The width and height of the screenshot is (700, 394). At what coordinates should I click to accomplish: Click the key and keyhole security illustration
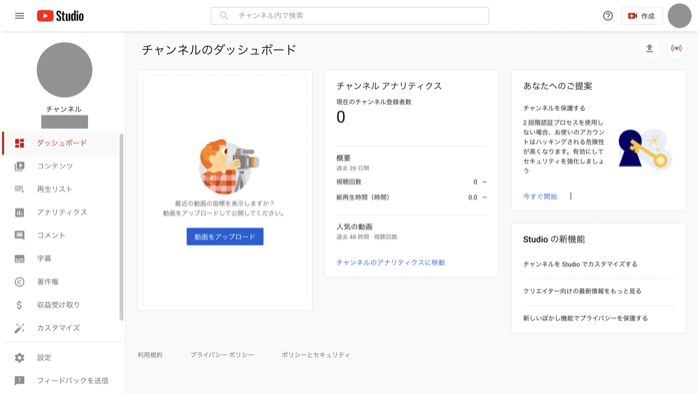[645, 149]
